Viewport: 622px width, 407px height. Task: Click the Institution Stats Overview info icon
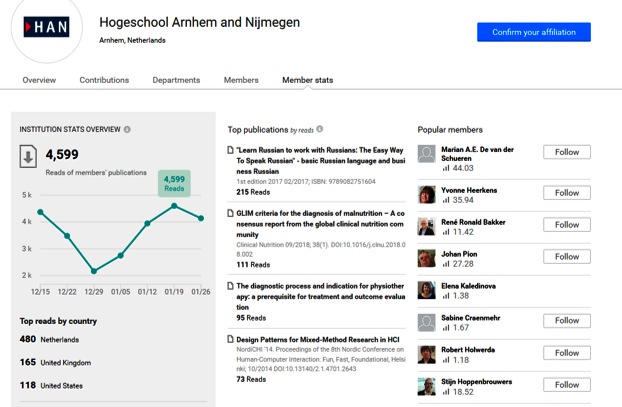pyautogui.click(x=127, y=130)
